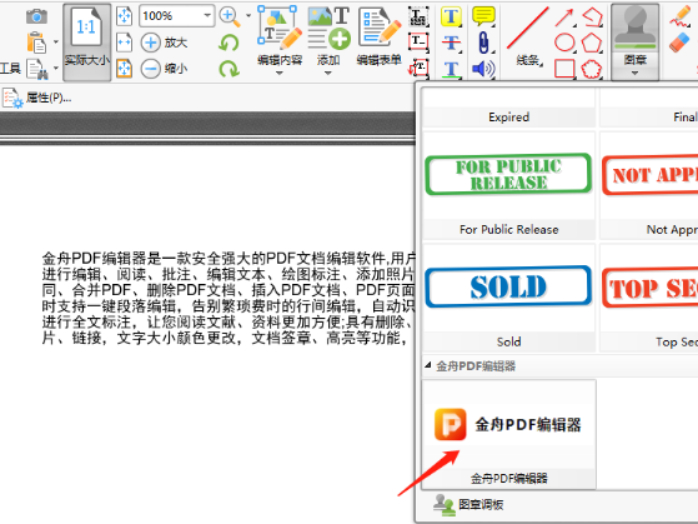The height and width of the screenshot is (524, 698).
Task: Select the sound speaker annotation tool
Action: 483,69
